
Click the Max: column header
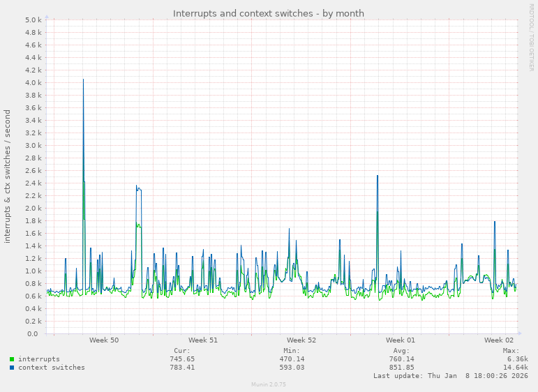(x=511, y=351)
